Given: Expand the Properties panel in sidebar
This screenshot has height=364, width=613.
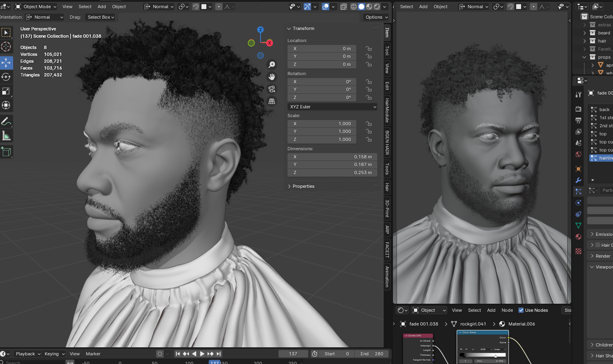Looking at the screenshot, I should click(289, 186).
